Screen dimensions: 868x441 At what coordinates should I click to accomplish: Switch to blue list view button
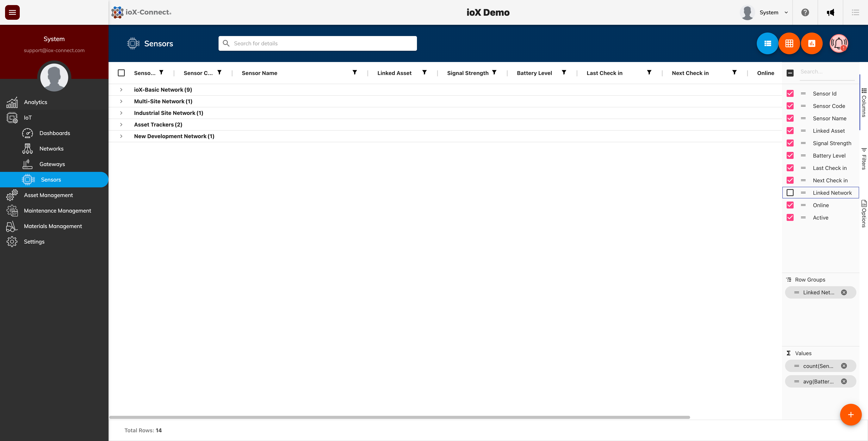(x=767, y=43)
